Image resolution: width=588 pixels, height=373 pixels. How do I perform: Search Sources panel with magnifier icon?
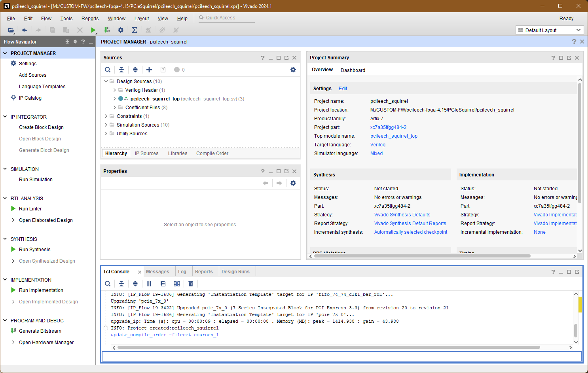pos(108,70)
